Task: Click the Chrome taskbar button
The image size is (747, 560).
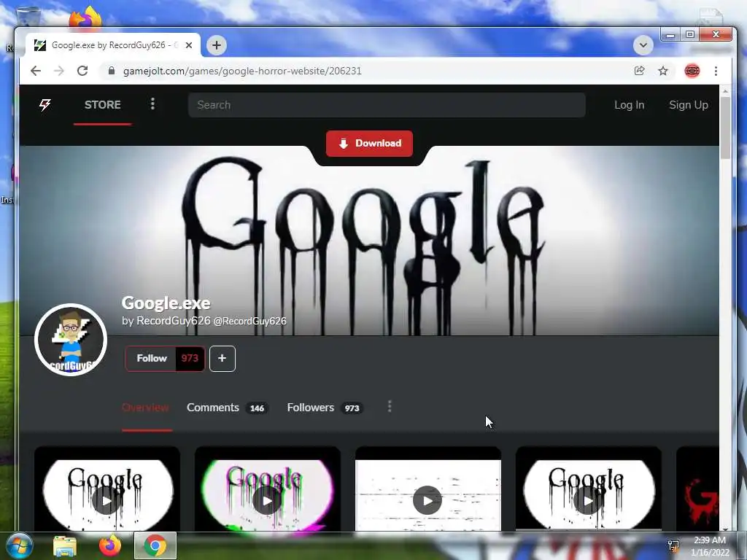Action: [x=155, y=545]
